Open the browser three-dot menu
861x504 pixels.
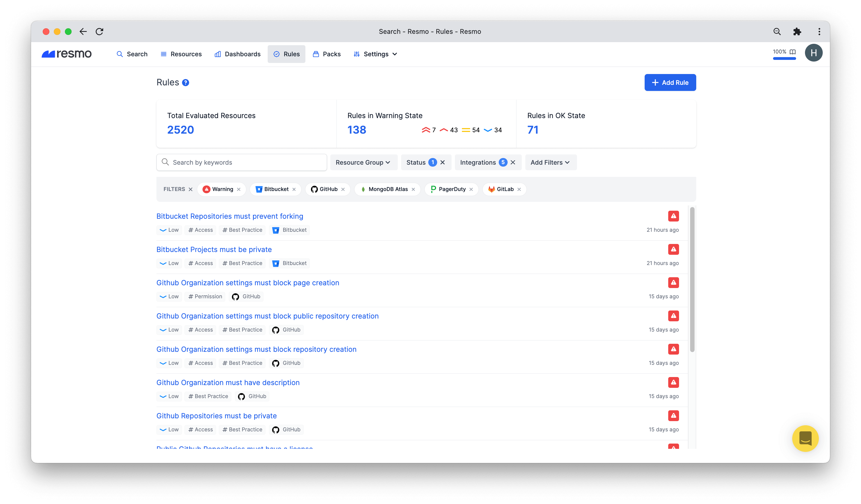[819, 31]
